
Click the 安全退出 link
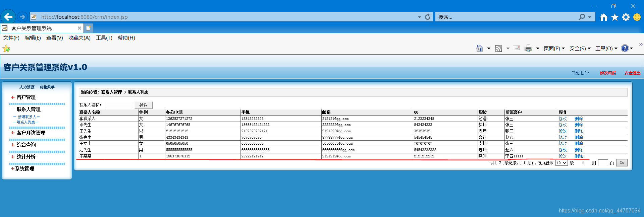(632, 73)
